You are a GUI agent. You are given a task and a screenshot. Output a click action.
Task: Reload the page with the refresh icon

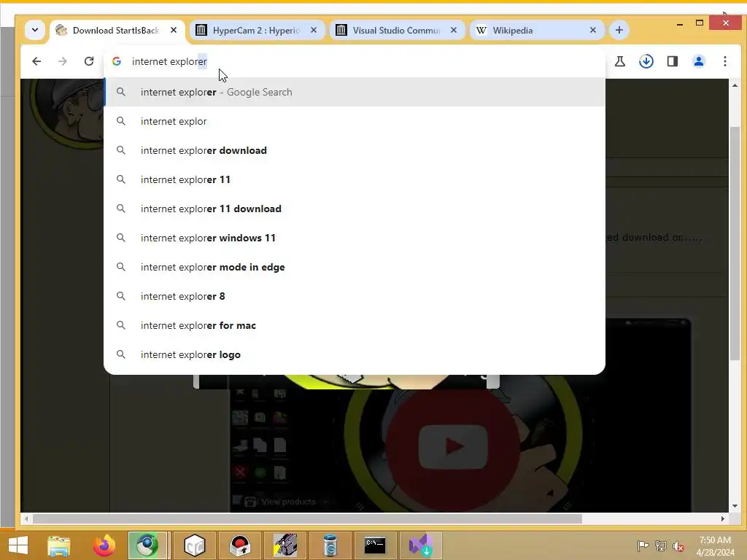click(x=88, y=61)
